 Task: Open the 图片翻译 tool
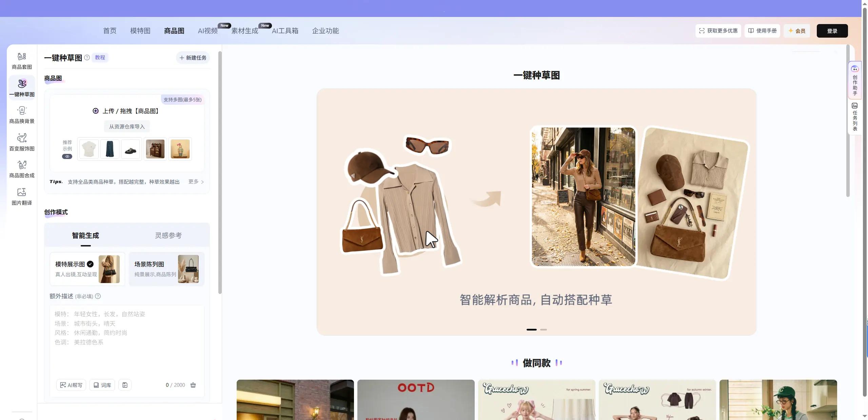point(22,196)
